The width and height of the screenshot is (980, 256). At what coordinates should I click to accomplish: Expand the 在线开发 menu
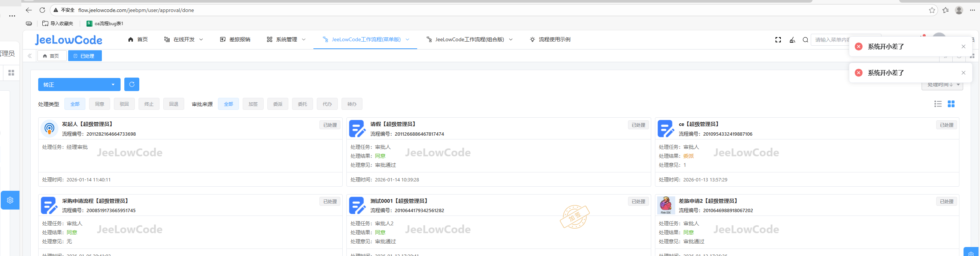pos(184,40)
